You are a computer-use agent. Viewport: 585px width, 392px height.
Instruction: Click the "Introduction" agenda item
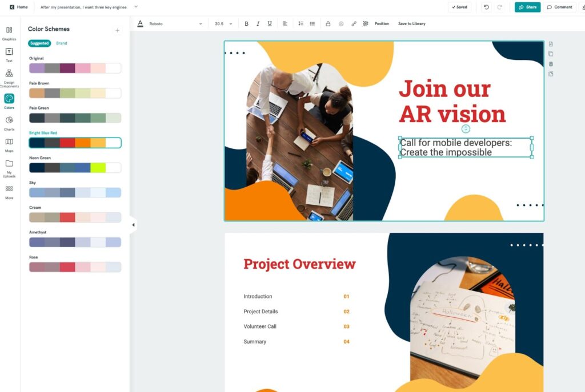[x=258, y=297]
